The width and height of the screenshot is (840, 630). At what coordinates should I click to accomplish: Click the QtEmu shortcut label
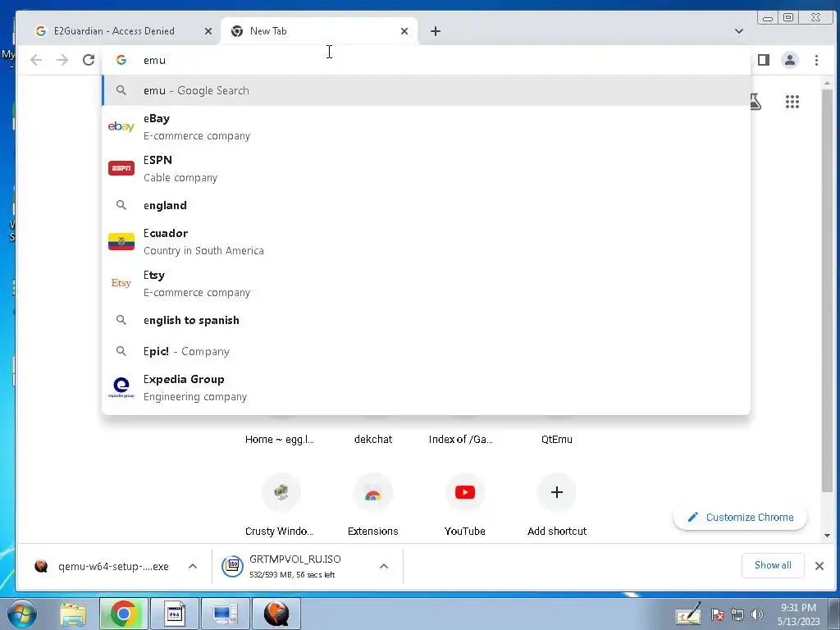(x=557, y=440)
